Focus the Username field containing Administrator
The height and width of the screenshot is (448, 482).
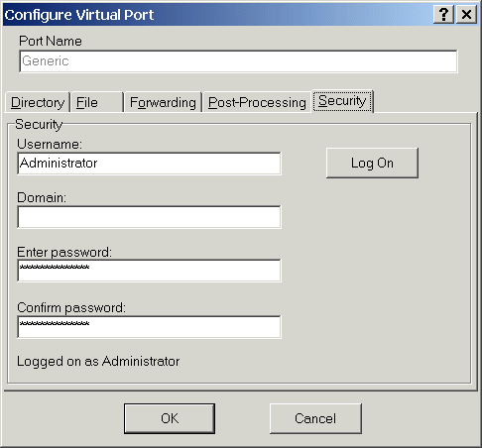click(149, 164)
